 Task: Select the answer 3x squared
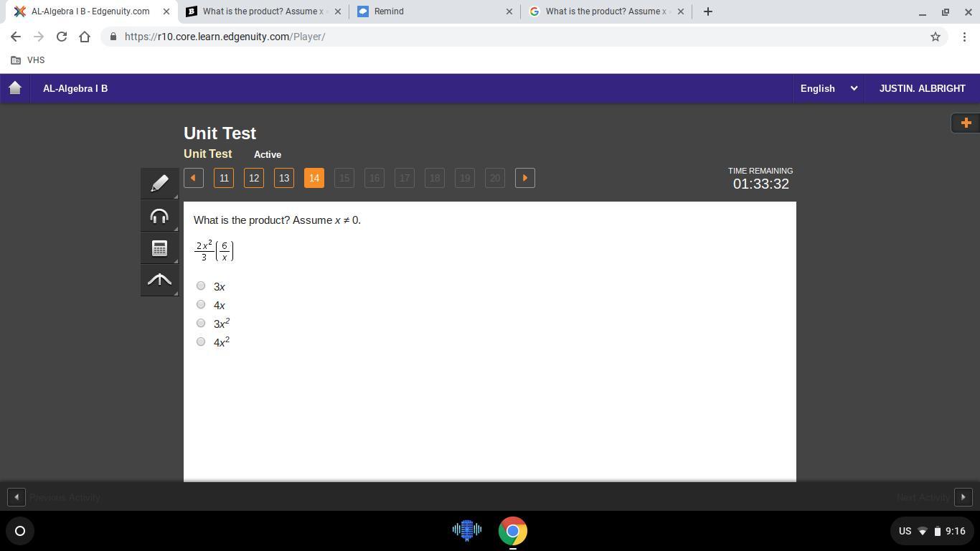click(x=201, y=323)
